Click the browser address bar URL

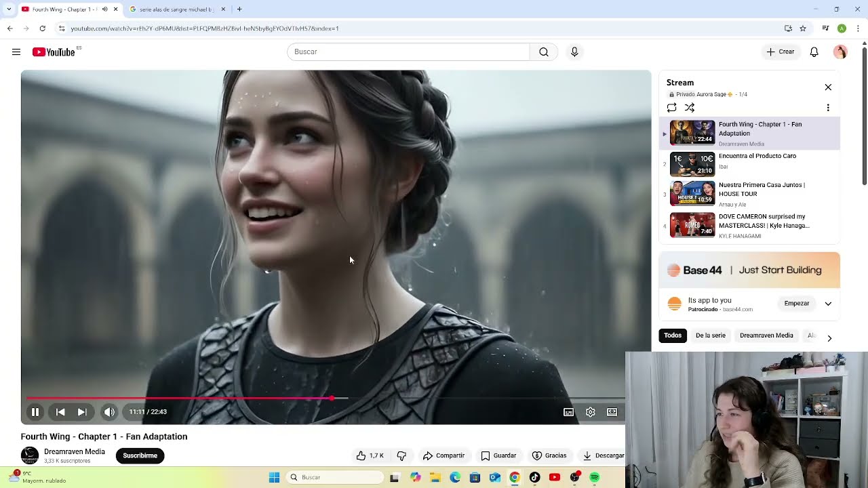(205, 28)
